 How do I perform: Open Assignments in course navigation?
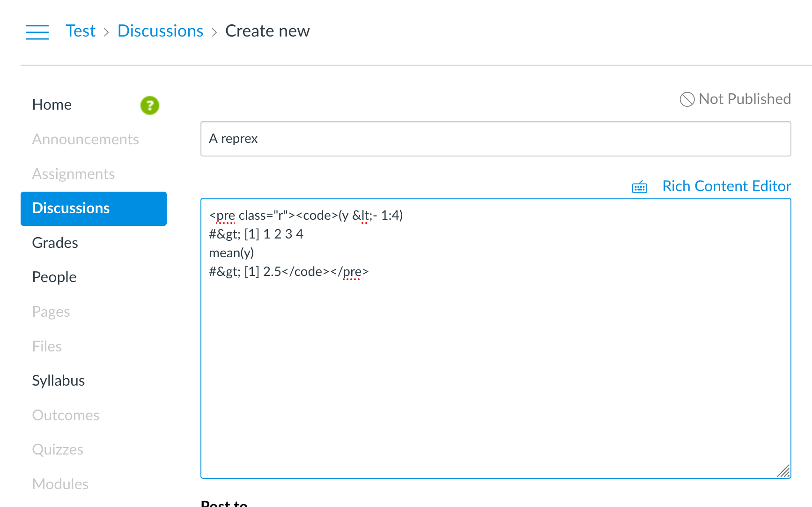click(x=74, y=174)
